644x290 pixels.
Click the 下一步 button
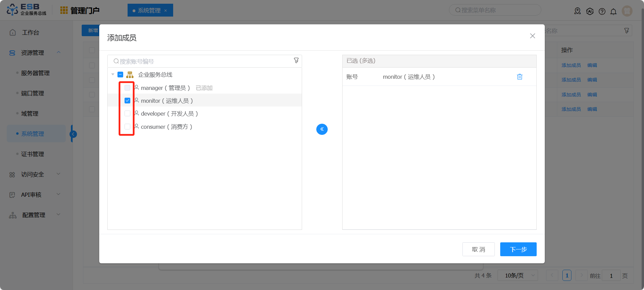click(x=518, y=249)
